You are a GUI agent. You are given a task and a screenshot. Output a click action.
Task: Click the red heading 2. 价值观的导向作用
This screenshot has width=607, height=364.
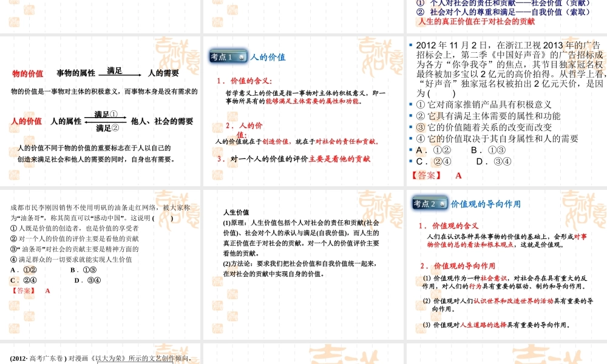(458, 266)
